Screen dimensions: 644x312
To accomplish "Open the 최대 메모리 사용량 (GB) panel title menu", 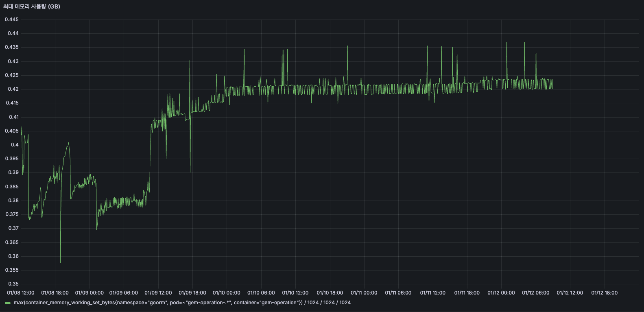I will coord(32,7).
